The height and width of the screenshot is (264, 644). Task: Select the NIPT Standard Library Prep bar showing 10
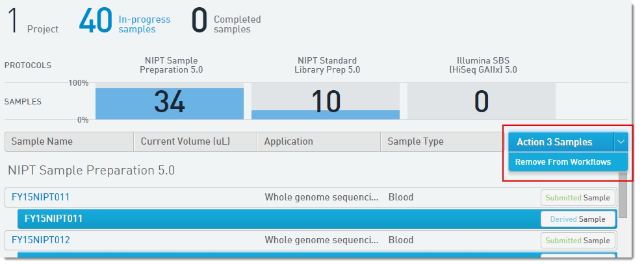(326, 103)
